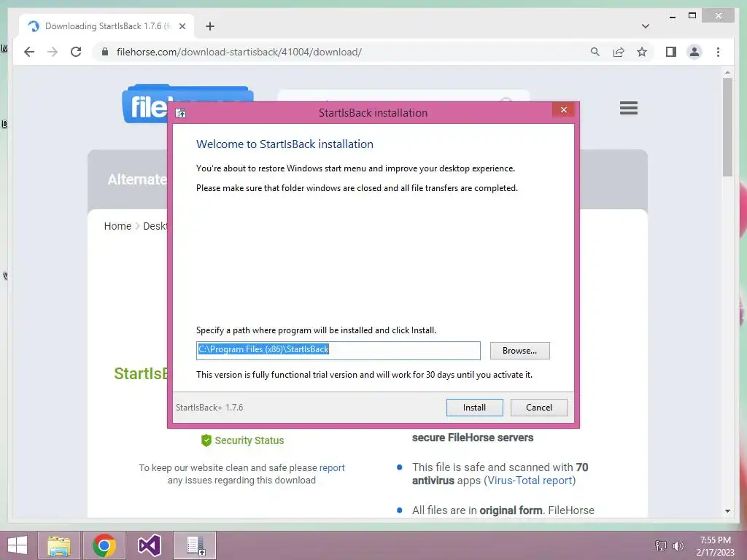Open FileHorse hamburger menu
The image size is (747, 560).
click(628, 108)
